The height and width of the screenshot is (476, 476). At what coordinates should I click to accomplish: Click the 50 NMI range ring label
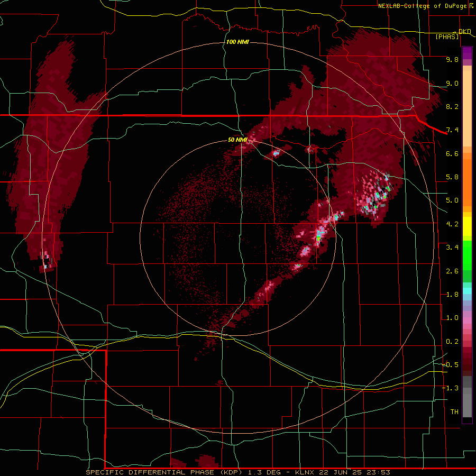click(x=237, y=140)
